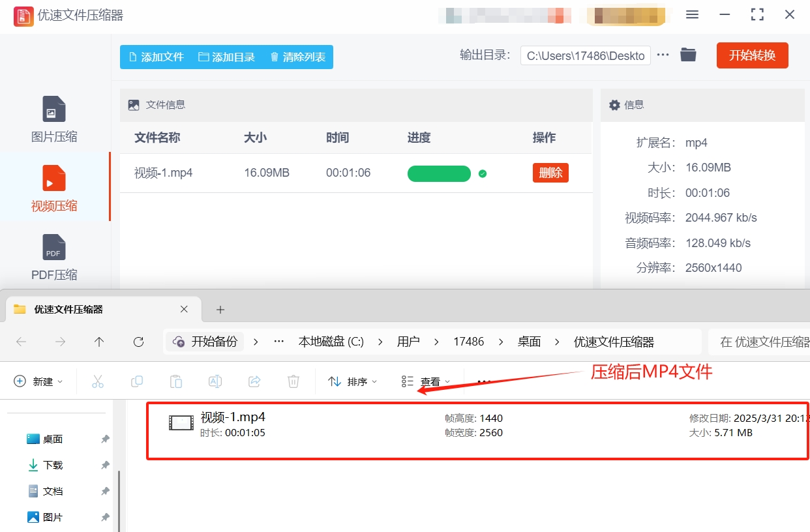The height and width of the screenshot is (532, 810).
Task: Unpin 文档 using its pin icon
Action: click(105, 492)
